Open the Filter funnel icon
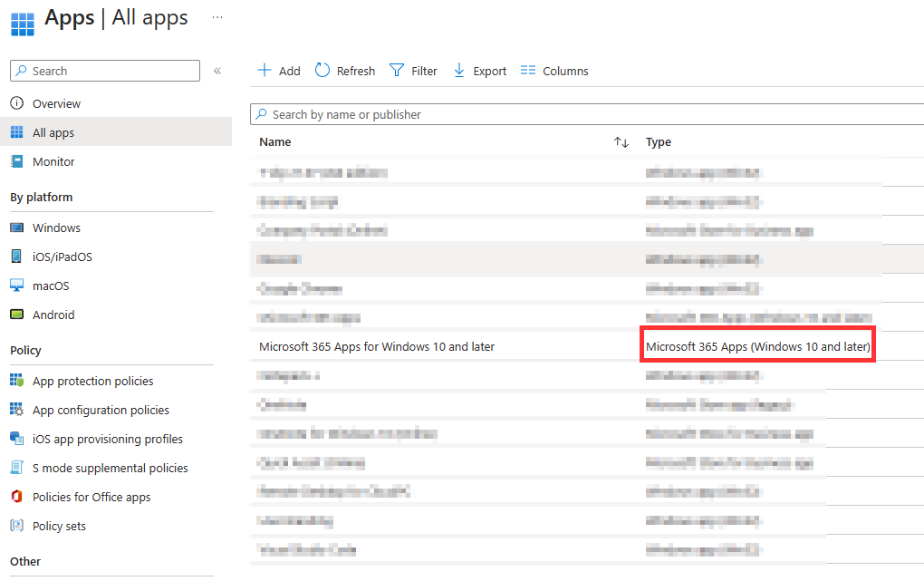 point(397,71)
